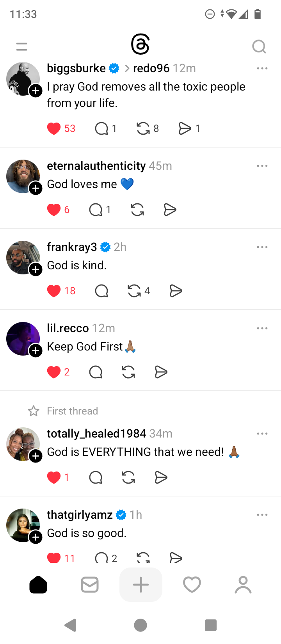This screenshot has height=644, width=281.
Task: Open more options for eternalauthenticity's post
Action: tap(262, 166)
